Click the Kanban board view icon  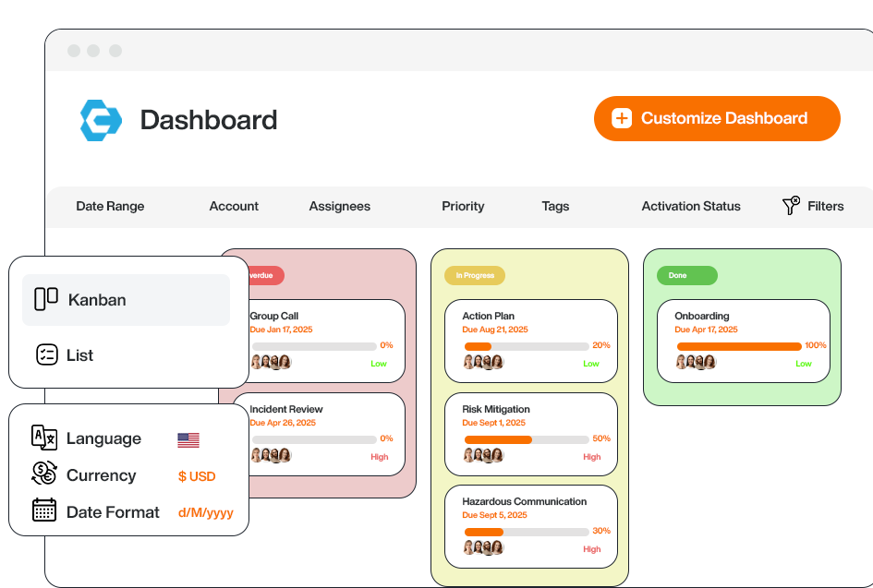tap(46, 299)
